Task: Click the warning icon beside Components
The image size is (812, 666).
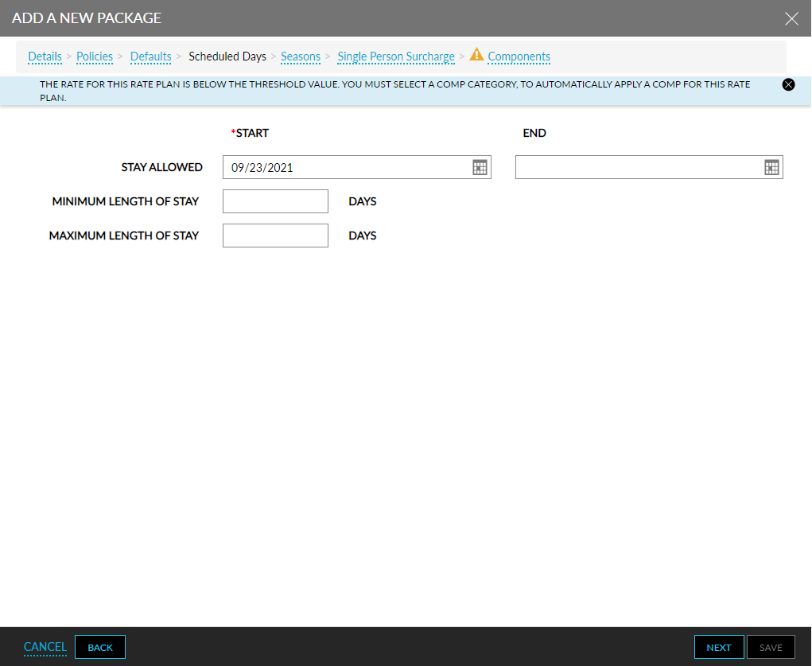Action: [476, 54]
